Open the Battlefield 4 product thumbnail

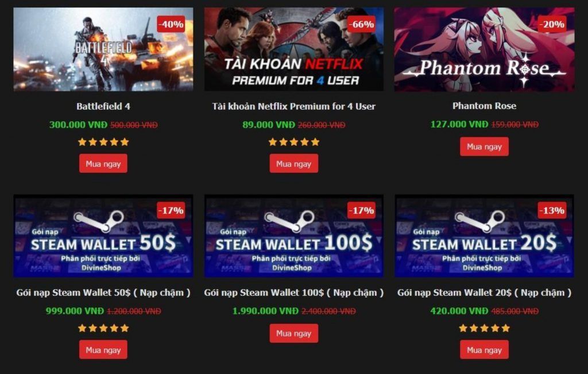[x=103, y=49]
